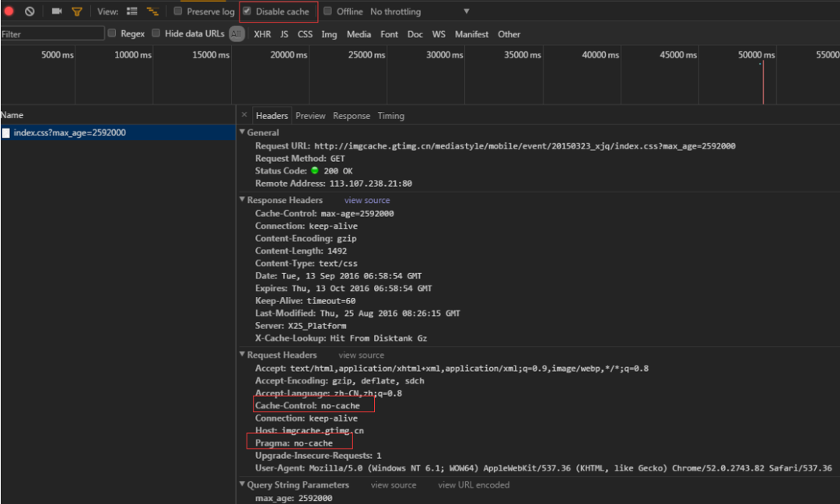Collapse the Response Headers section

pos(242,199)
